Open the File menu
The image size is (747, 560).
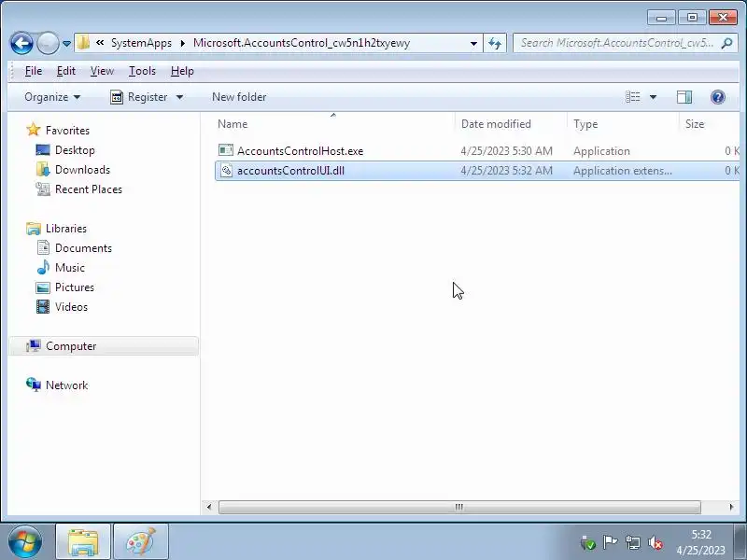[34, 71]
